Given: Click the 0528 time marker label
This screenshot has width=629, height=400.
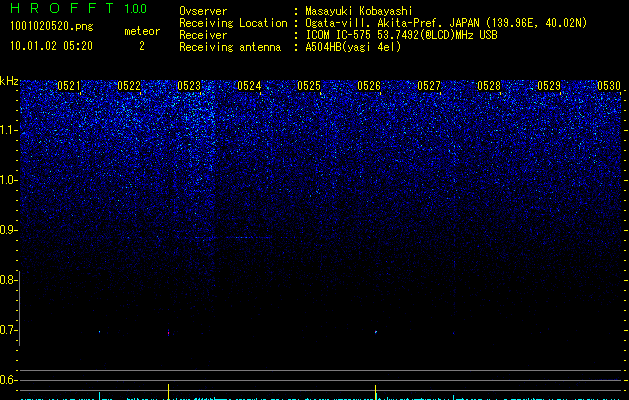Looking at the screenshot, I should (489, 86).
